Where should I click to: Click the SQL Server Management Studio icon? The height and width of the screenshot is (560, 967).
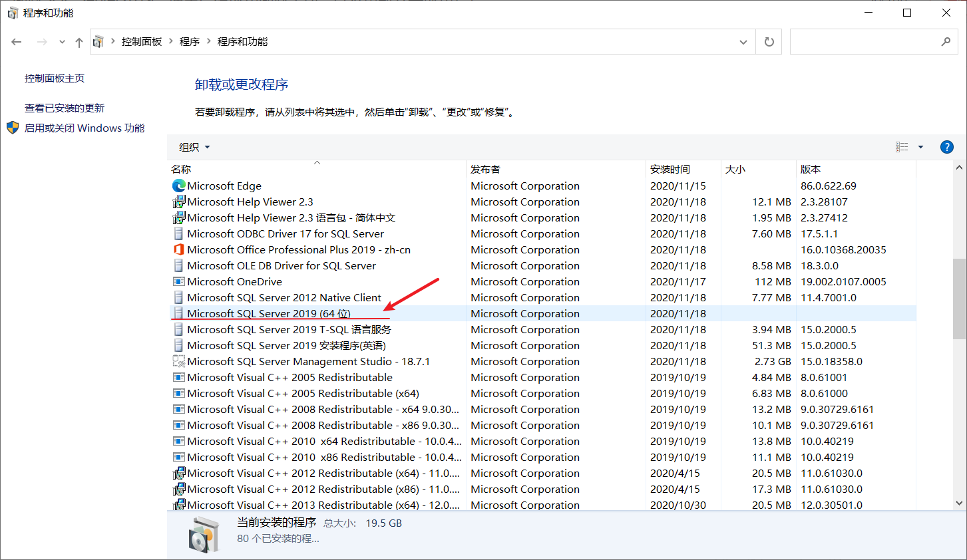(x=178, y=361)
